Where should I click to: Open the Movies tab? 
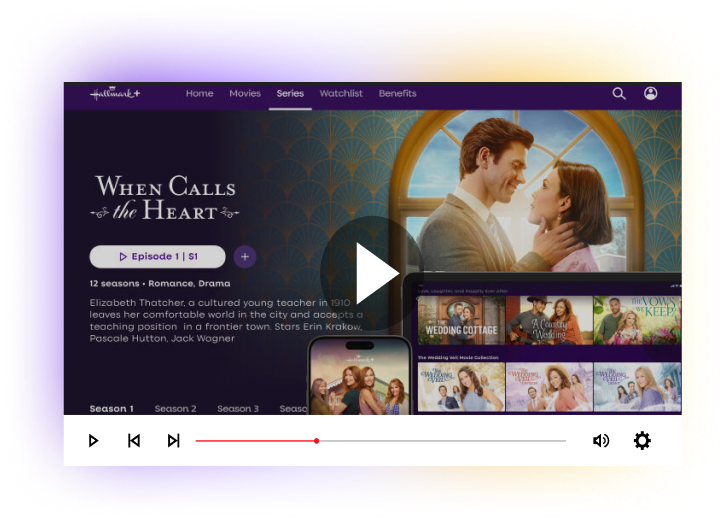(x=245, y=93)
